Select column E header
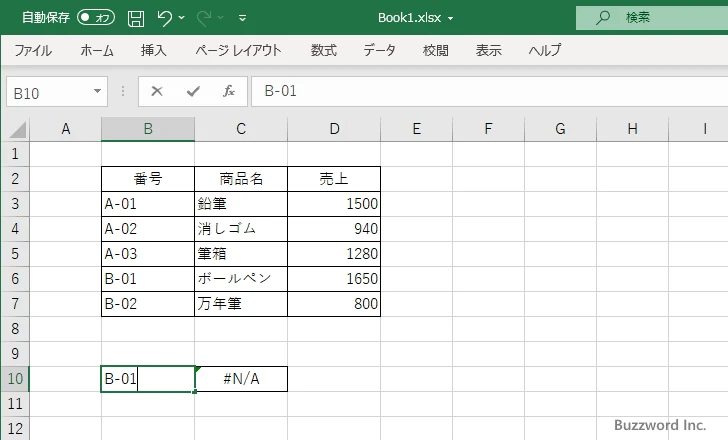This screenshot has height=440, width=728. tap(416, 129)
